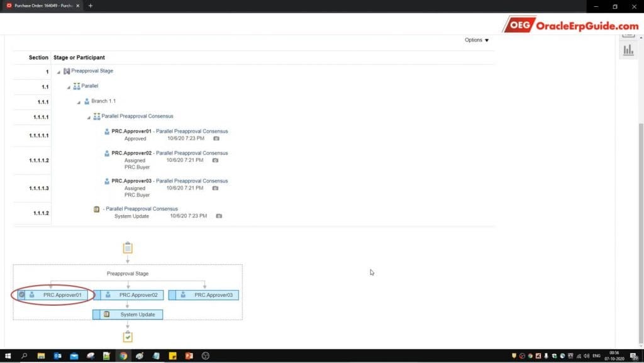
Task: Click the Parallel Preapproval Consensus link for PRC.Approver01
Action: coord(192,131)
